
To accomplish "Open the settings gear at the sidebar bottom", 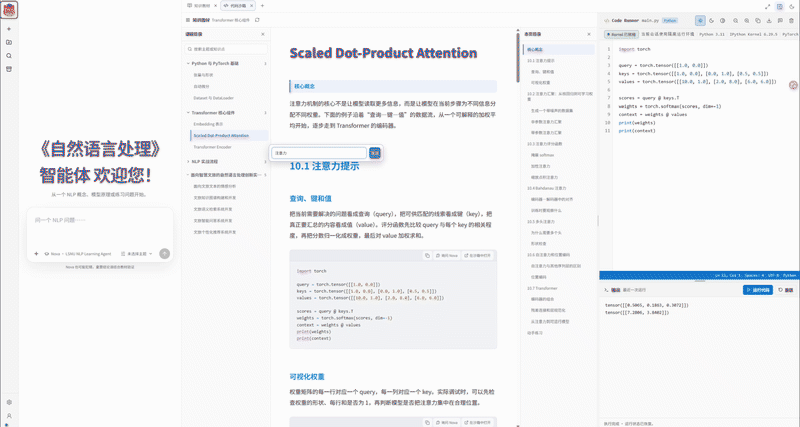I will pyautogui.click(x=9, y=402).
